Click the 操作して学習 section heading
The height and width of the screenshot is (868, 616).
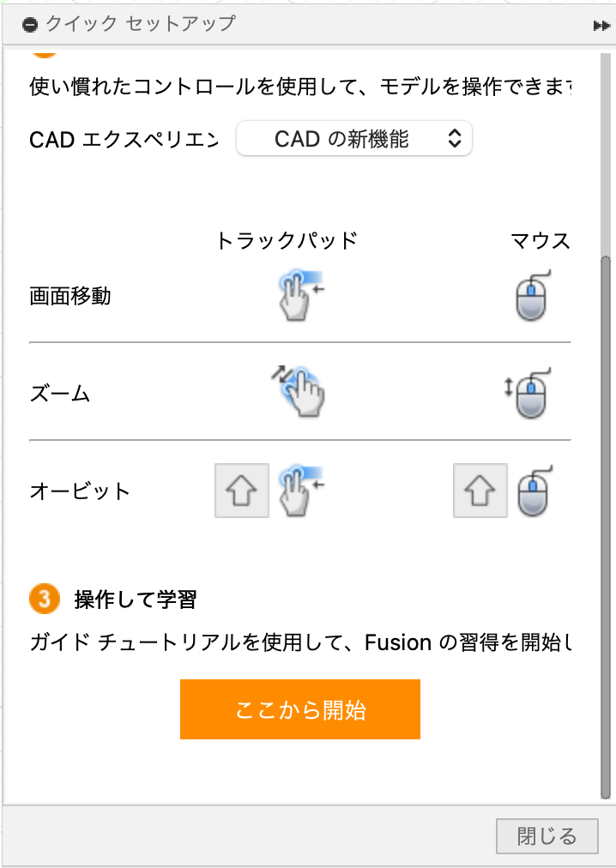coord(136,599)
